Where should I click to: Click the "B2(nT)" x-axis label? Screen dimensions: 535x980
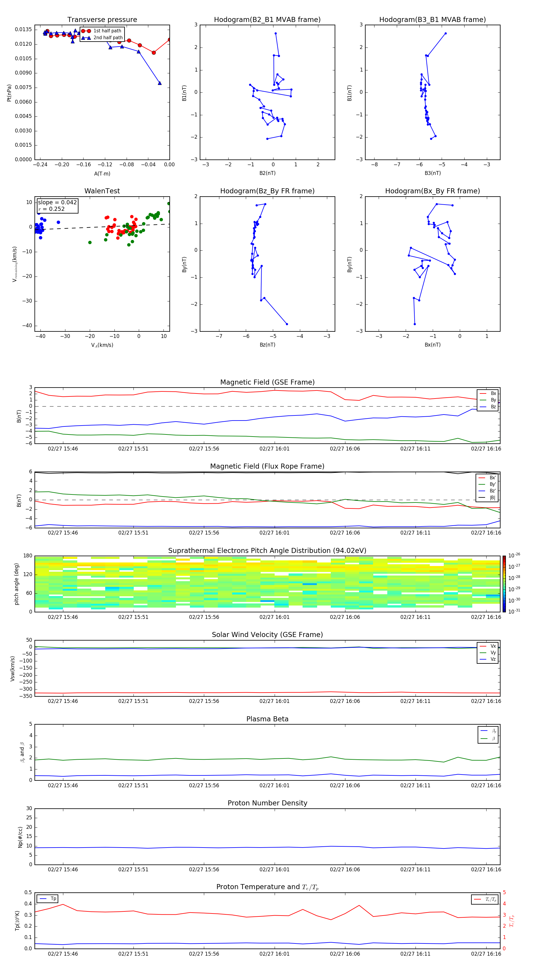(x=267, y=173)
